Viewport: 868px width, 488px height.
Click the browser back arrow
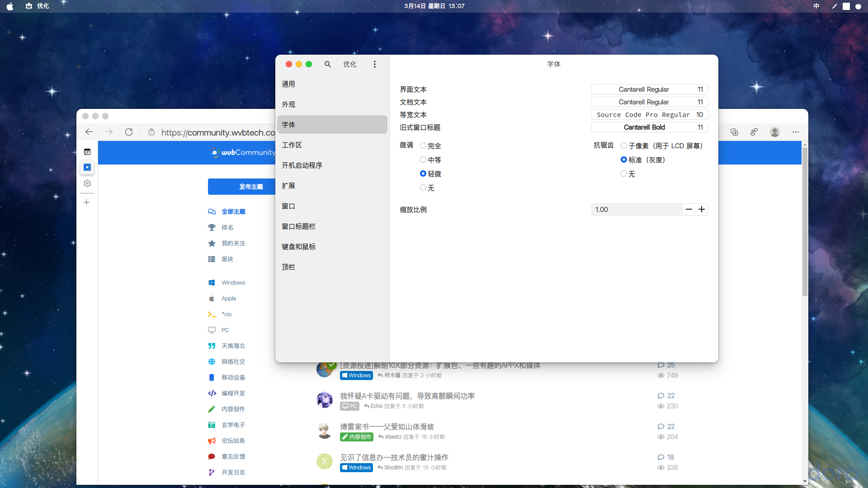coord(89,132)
